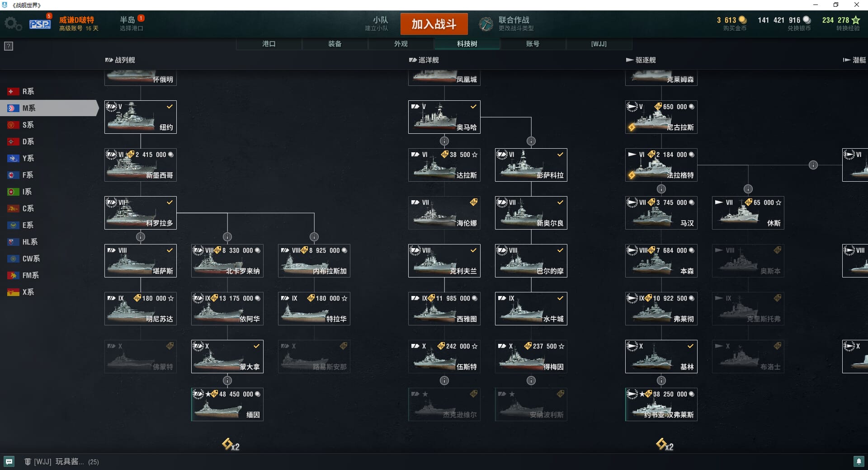Click the gold coin icon to buy doubloons

[x=742, y=20]
